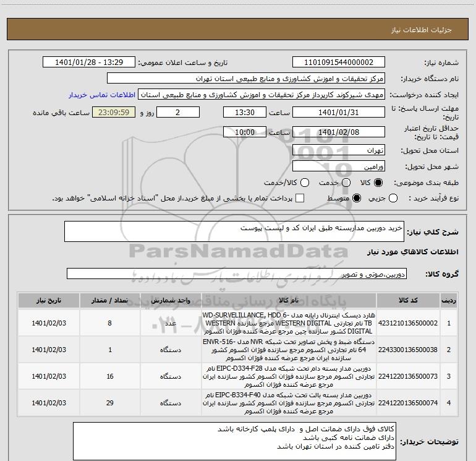The width and height of the screenshot is (476, 461).
Task: Click the page header جزئیات اطلاعات نیاز
Action: click(x=421, y=30)
